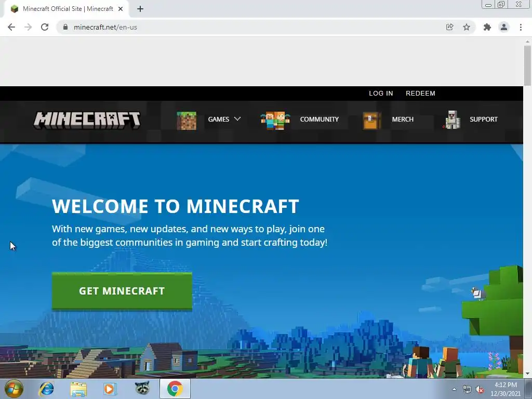Launch Internet Explorer from taskbar
Viewport: 532px width, 399px height.
pos(46,389)
